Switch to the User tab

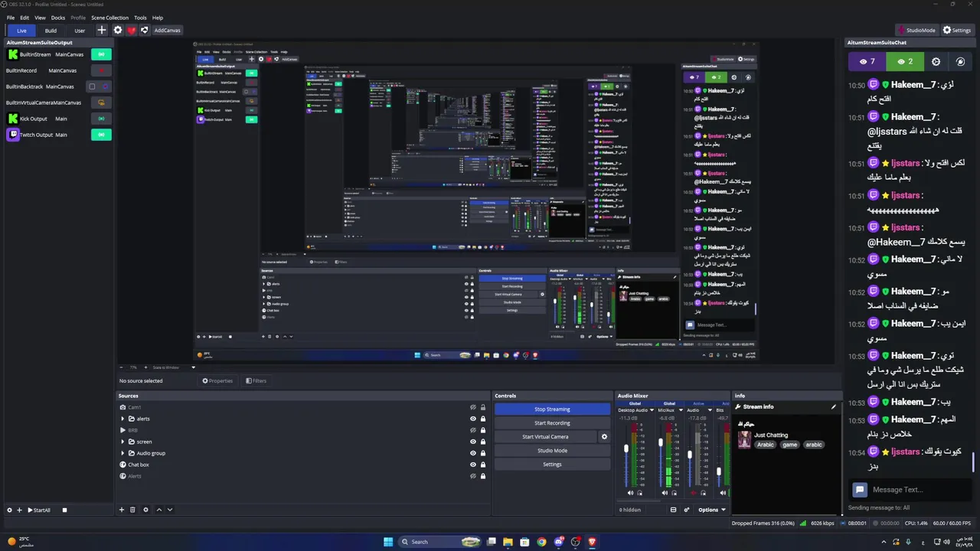(80, 31)
